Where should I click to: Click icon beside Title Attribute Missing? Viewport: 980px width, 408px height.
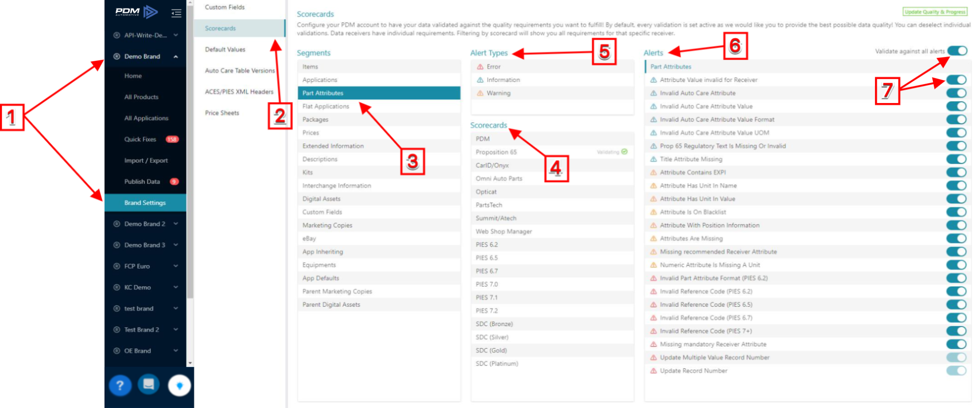pos(653,159)
